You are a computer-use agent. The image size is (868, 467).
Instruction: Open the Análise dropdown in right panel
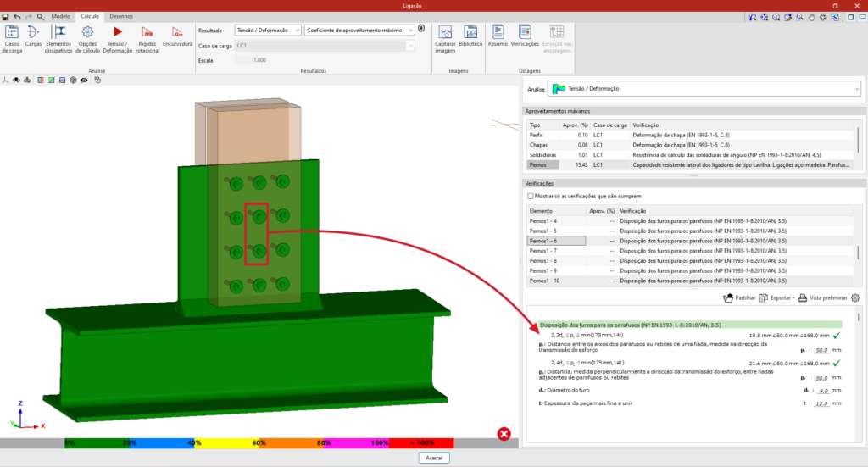pyautogui.click(x=704, y=88)
